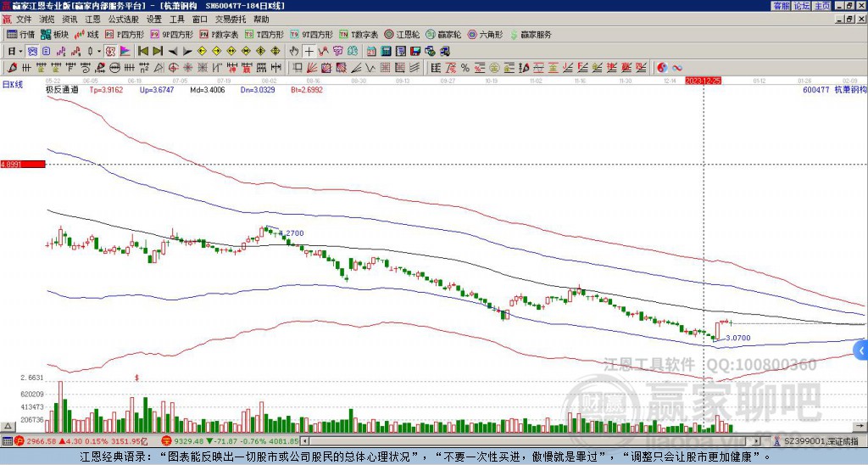This screenshot has width=868, height=465.
Task: Toggle the 权 adjustment button
Action: 110,52
